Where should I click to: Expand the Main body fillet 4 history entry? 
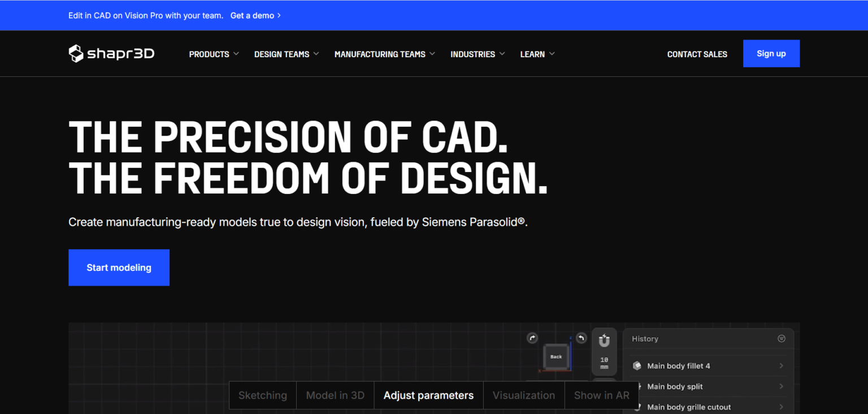pyautogui.click(x=783, y=366)
